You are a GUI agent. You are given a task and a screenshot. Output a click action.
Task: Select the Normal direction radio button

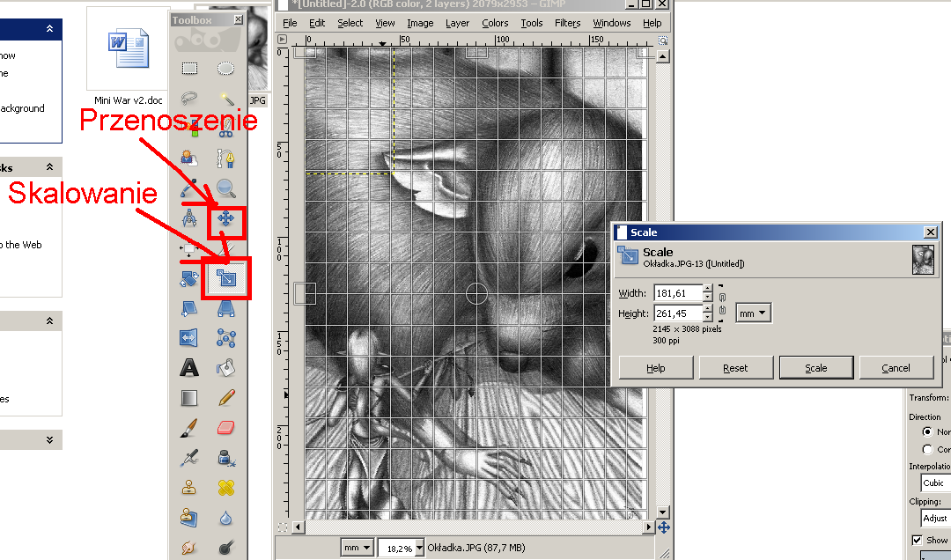927,432
